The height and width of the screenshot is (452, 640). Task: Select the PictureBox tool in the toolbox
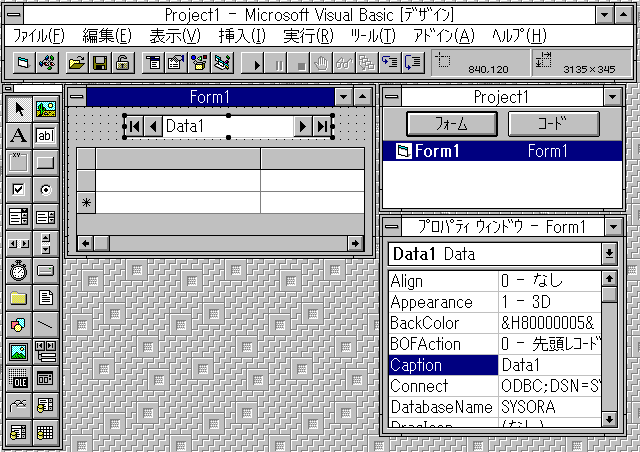46,109
